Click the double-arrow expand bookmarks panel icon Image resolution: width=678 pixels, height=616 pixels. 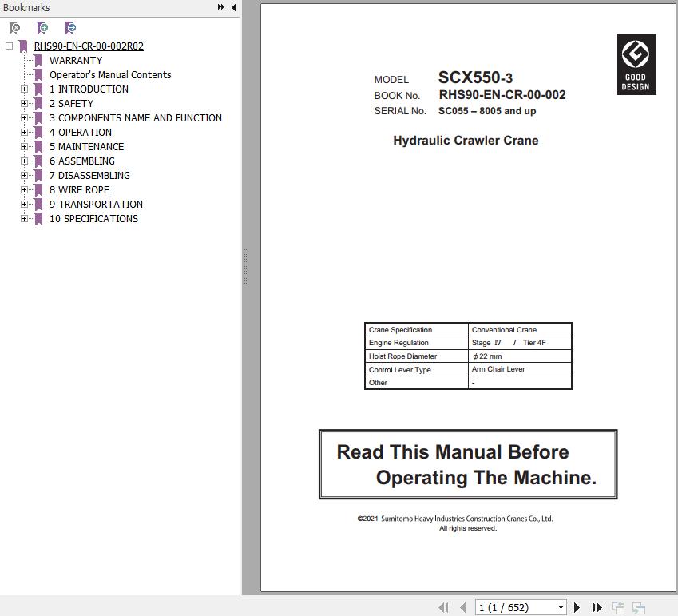pyautogui.click(x=221, y=7)
